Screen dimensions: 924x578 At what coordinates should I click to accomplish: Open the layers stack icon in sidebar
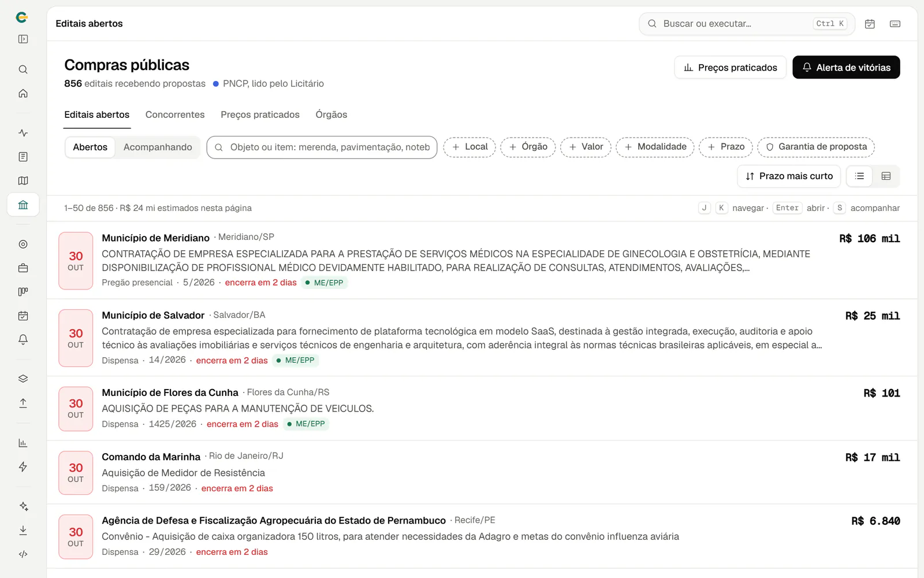pyautogui.click(x=23, y=379)
